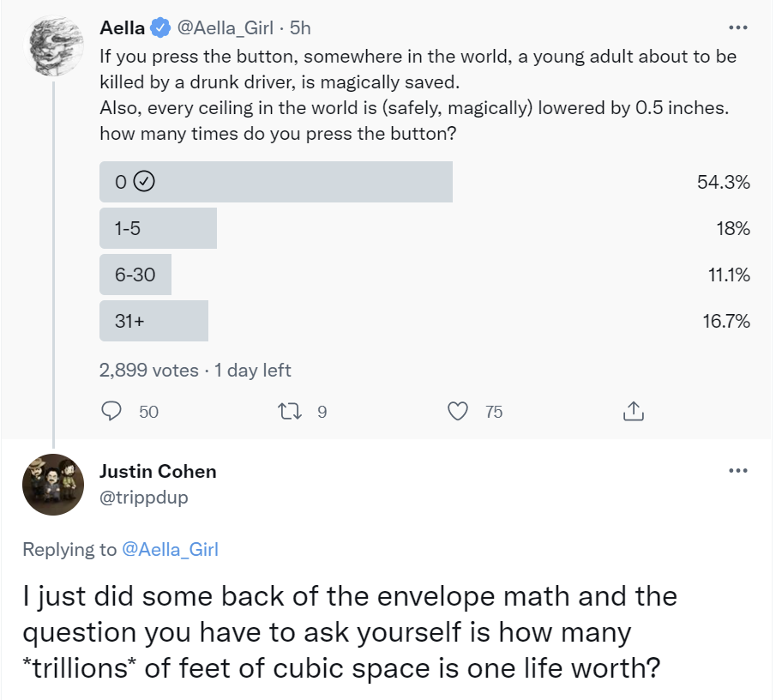The height and width of the screenshot is (700, 782).
Task: Click the share upload icon
Action: pyautogui.click(x=632, y=412)
